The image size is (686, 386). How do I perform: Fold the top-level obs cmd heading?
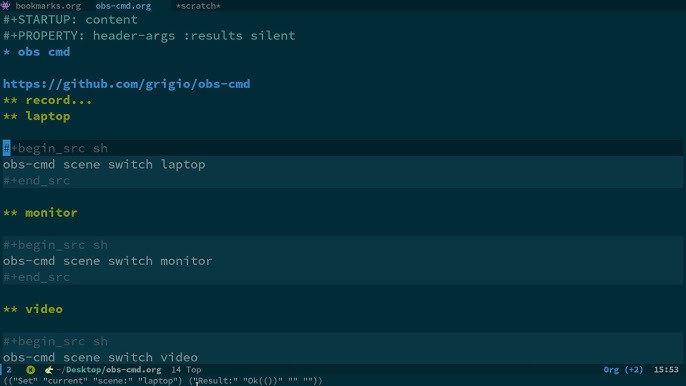[44, 52]
